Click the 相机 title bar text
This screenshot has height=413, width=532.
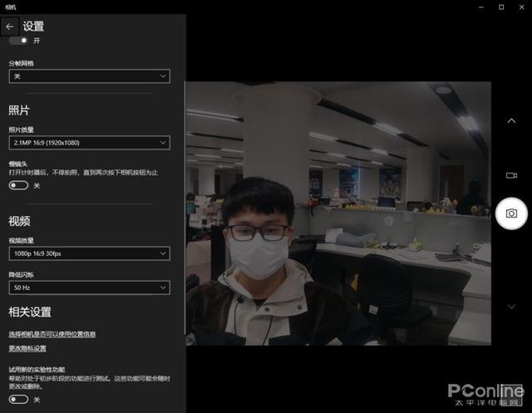coord(10,7)
